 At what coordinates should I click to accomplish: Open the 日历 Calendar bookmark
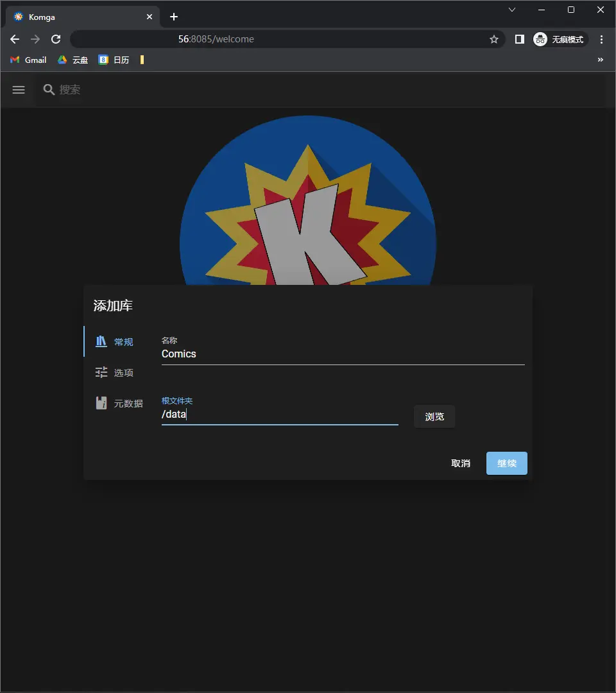[114, 60]
